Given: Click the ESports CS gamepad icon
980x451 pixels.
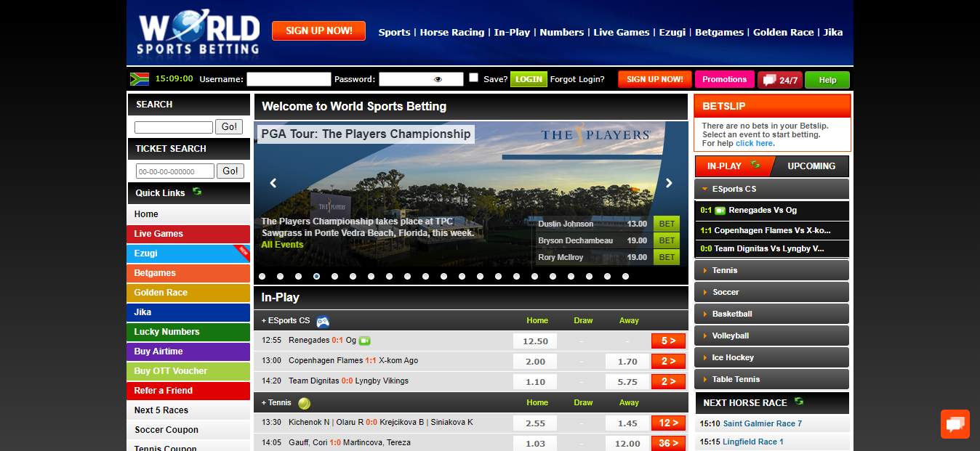Looking at the screenshot, I should (323, 321).
